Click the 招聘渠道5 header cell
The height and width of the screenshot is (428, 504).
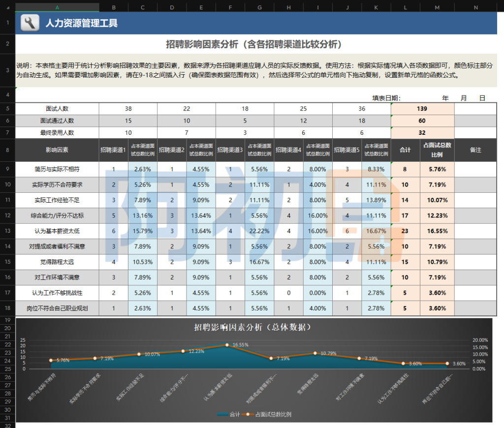pyautogui.click(x=347, y=150)
